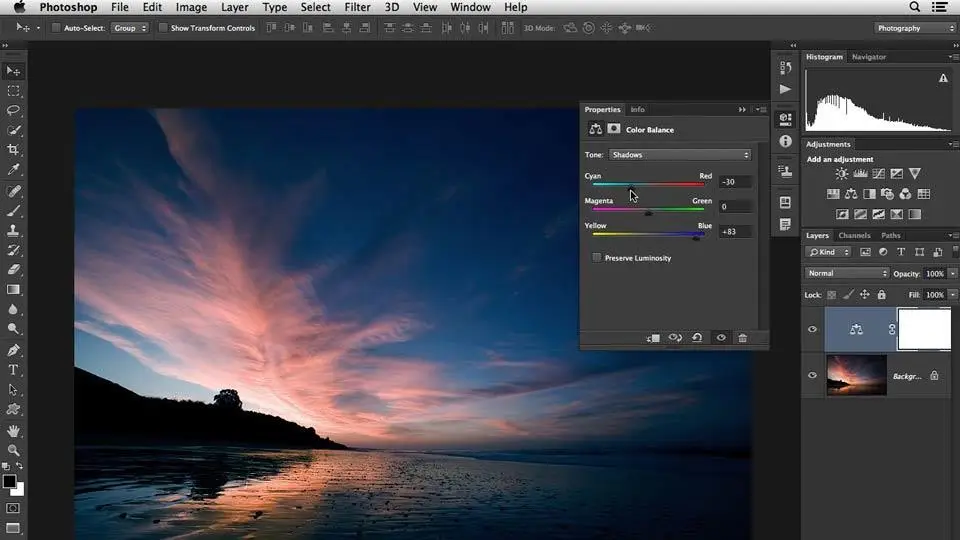Click the Yellow-Blue value field showing +83
The height and width of the screenshot is (540, 960).
pos(735,232)
